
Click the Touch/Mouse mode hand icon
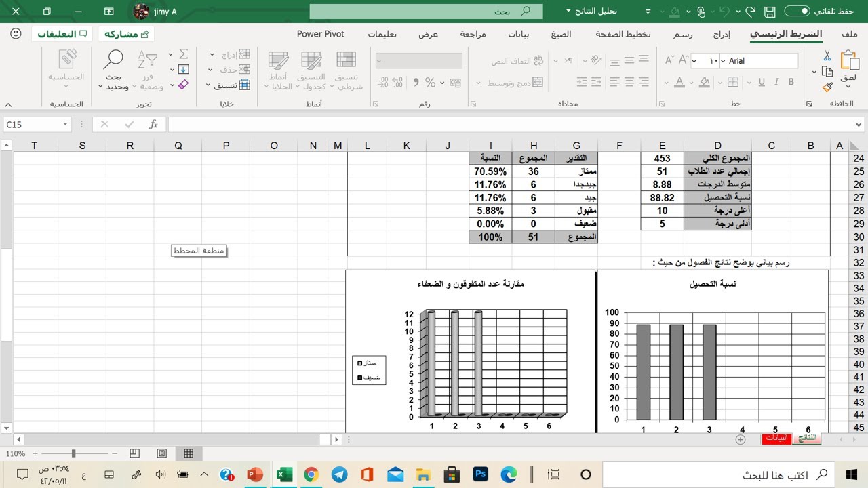pos(701,12)
